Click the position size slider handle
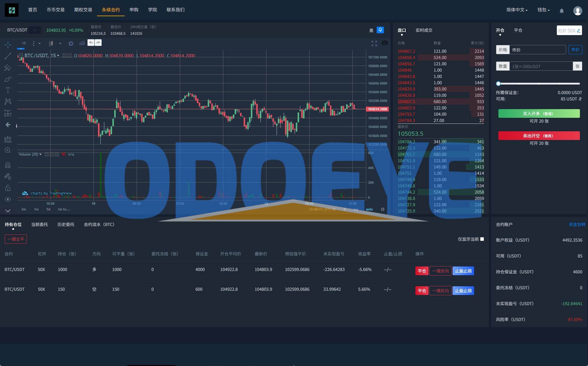This screenshot has height=366, width=588. pos(498,84)
